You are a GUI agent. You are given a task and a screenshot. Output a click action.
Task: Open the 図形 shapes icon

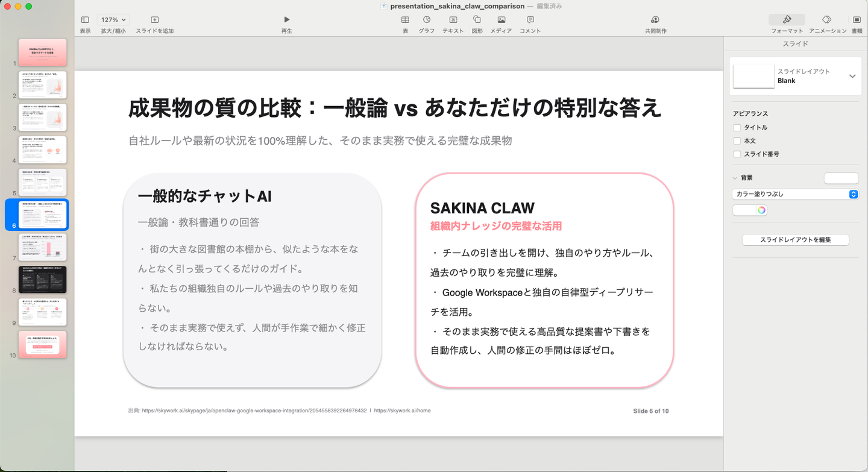pyautogui.click(x=477, y=20)
